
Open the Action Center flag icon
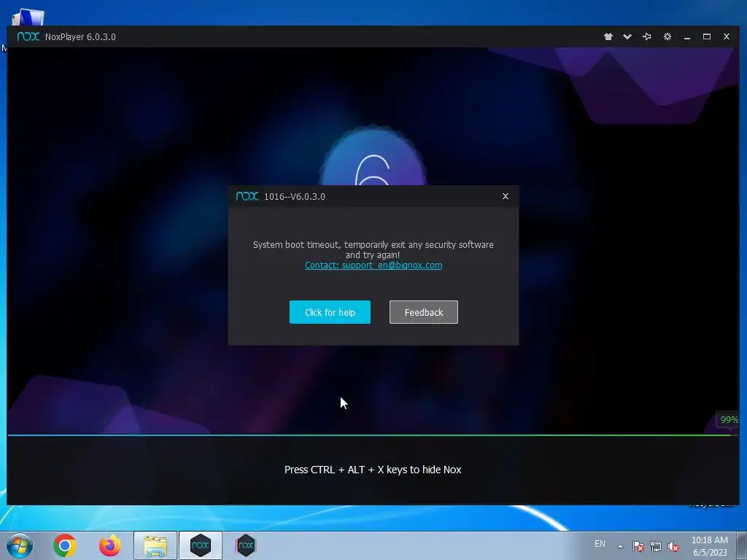click(x=638, y=546)
